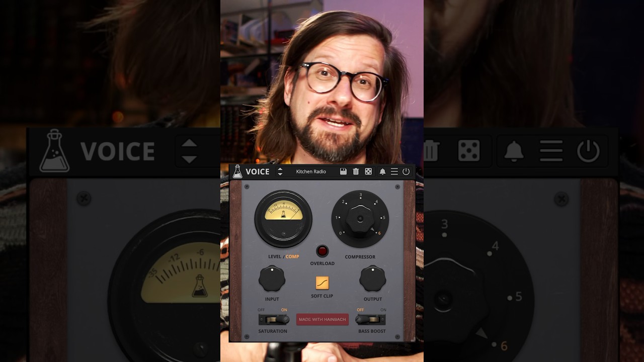Bypass plugin with the power icon

tap(406, 171)
